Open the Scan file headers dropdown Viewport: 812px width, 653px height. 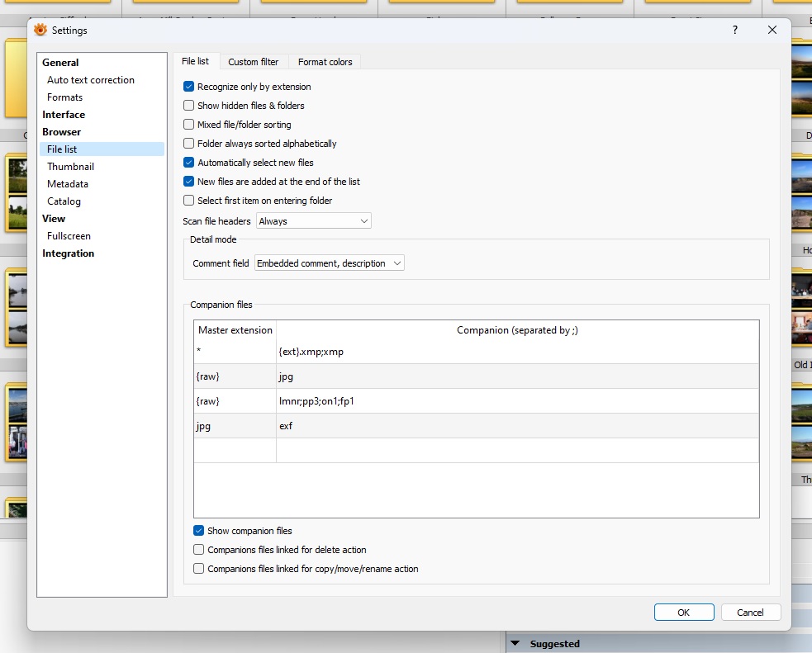click(314, 221)
